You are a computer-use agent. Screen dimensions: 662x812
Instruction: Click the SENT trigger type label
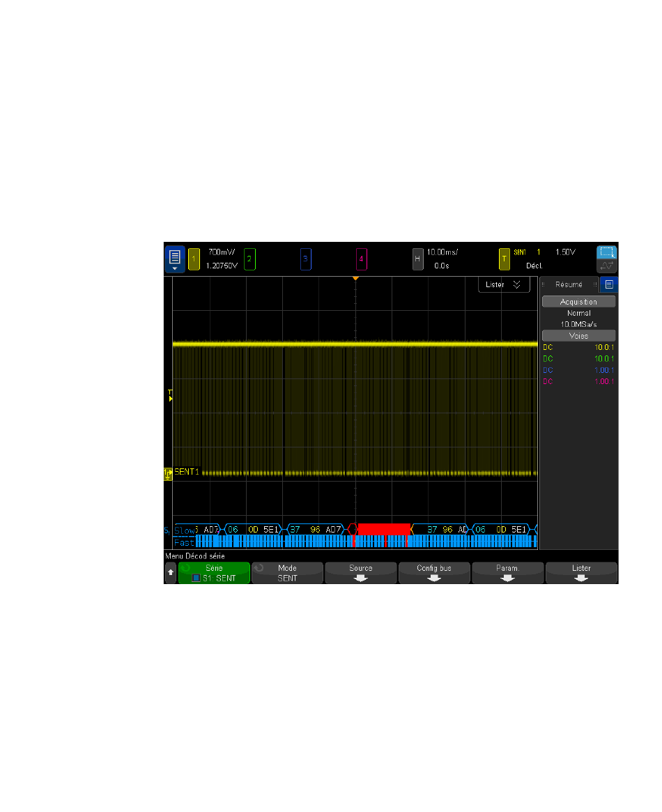click(x=520, y=252)
